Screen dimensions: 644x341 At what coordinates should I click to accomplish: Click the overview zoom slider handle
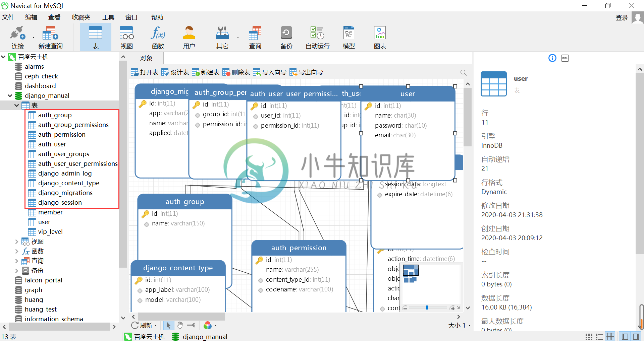pyautogui.click(x=427, y=308)
